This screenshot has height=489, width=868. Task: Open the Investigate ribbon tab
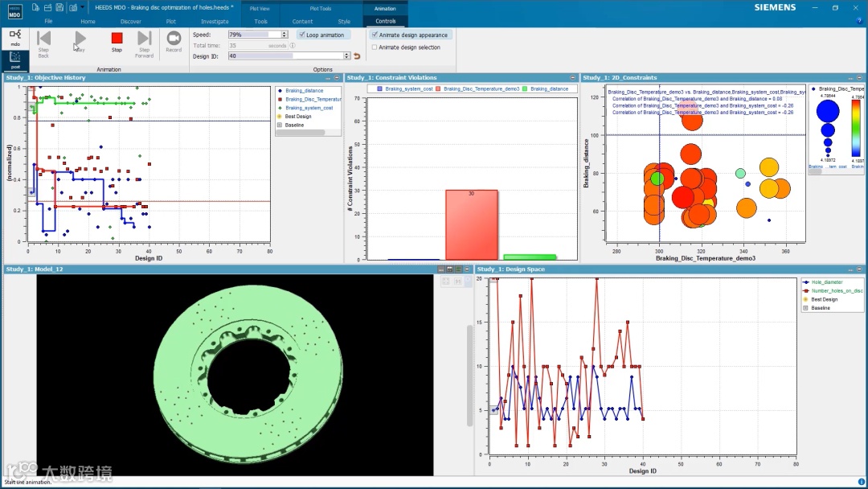[x=215, y=22]
